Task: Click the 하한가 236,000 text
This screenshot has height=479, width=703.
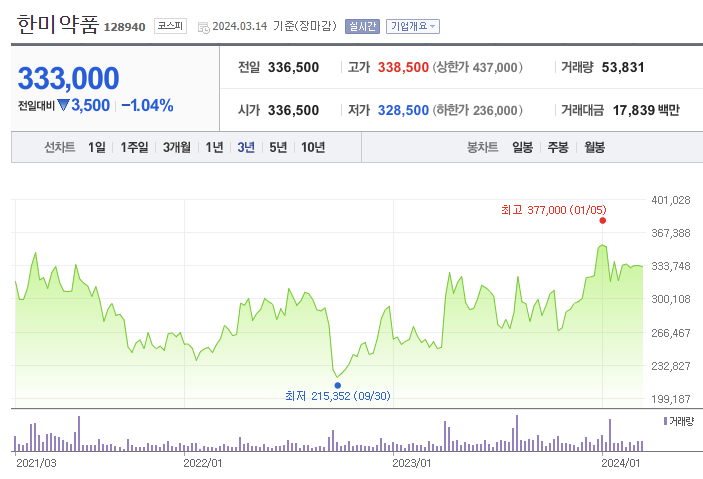Action: point(478,110)
